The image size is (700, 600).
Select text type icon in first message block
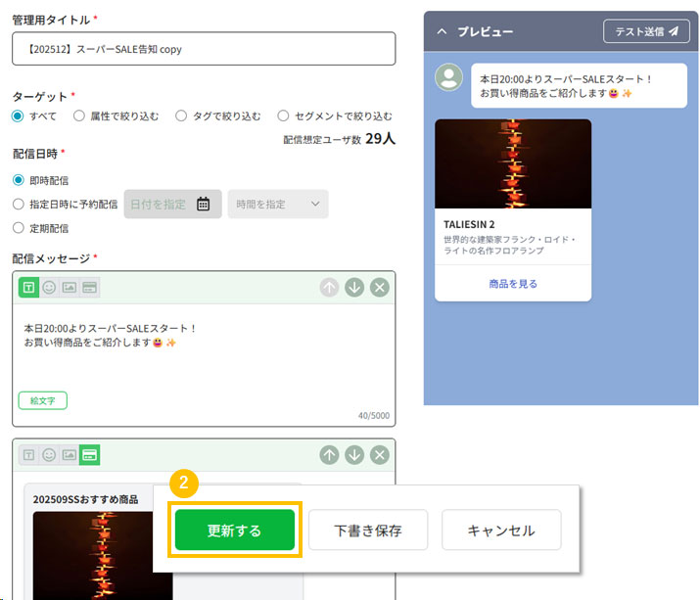coord(28,288)
